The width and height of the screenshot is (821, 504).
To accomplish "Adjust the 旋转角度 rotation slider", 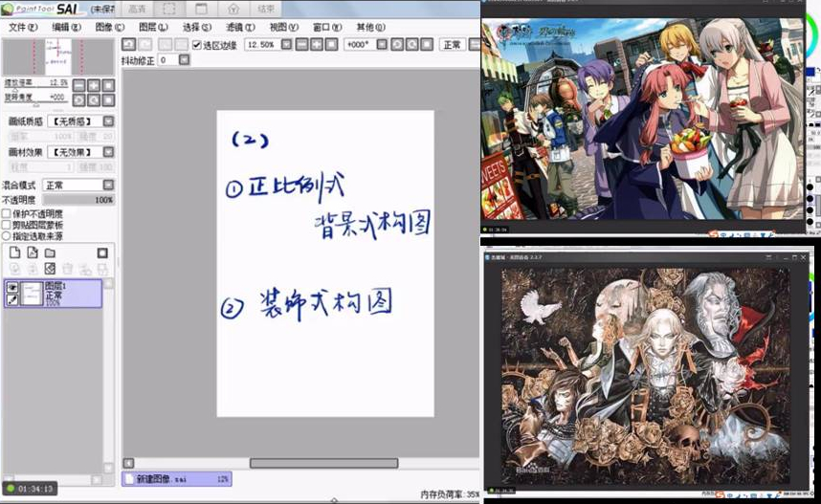I will 36,103.
